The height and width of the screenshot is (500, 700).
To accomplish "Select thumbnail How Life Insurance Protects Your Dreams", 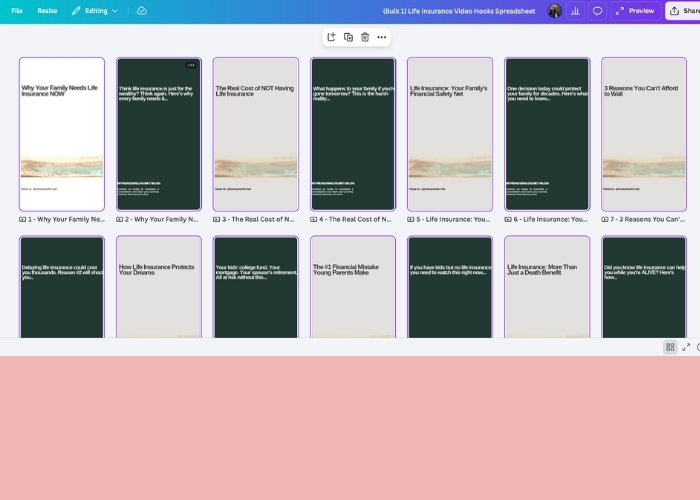I will tap(158, 287).
